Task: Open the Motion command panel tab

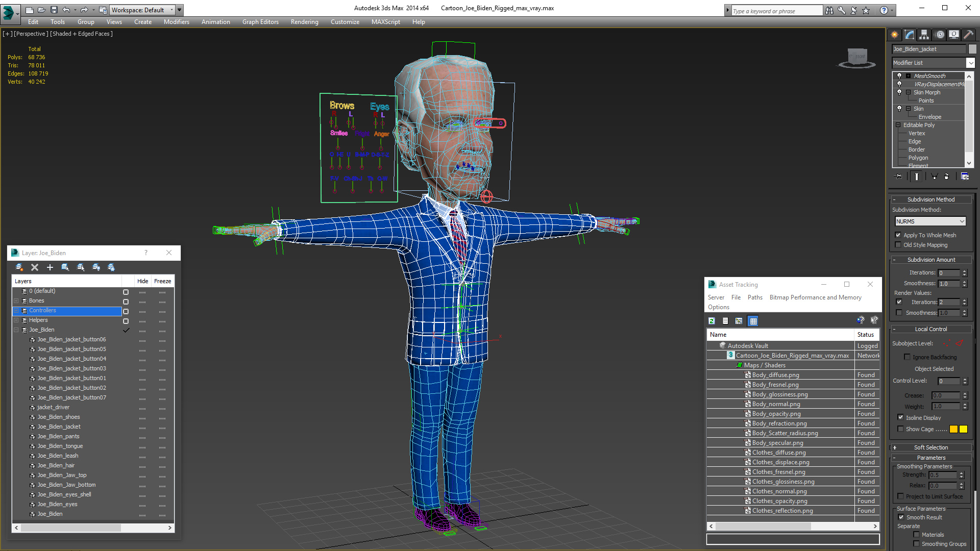Action: (939, 35)
